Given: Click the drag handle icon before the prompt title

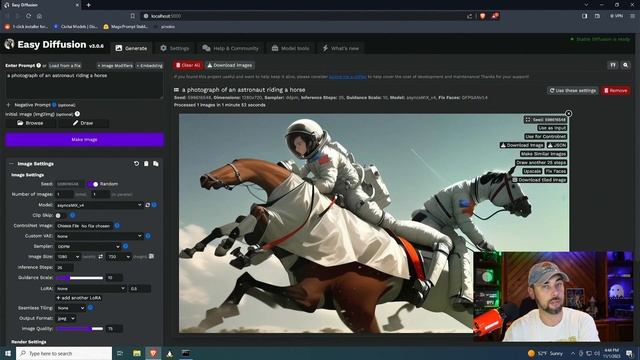Looking at the screenshot, I should [x=176, y=90].
